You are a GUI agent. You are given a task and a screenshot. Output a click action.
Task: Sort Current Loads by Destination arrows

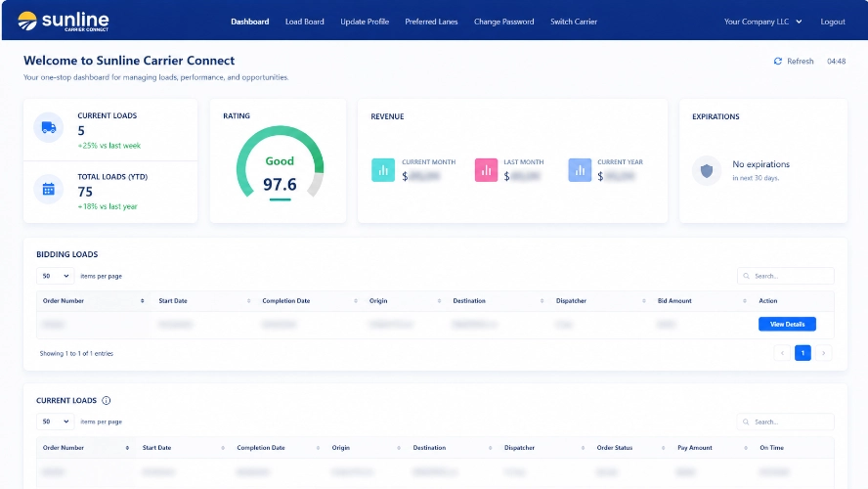tap(490, 448)
